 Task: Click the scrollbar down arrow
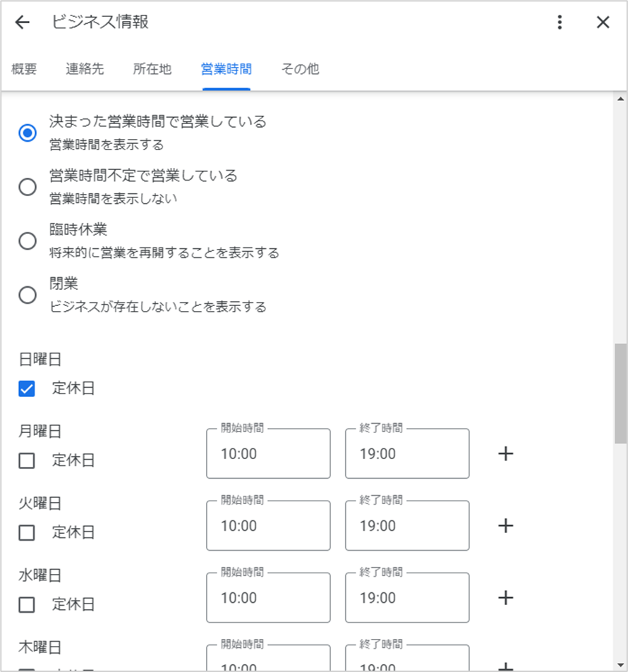click(621, 665)
